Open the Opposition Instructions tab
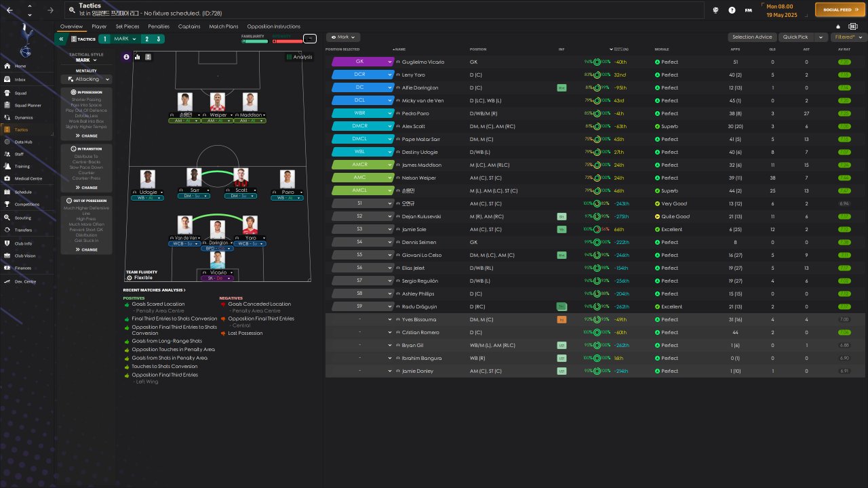The height and width of the screenshot is (488, 868). coord(273,26)
